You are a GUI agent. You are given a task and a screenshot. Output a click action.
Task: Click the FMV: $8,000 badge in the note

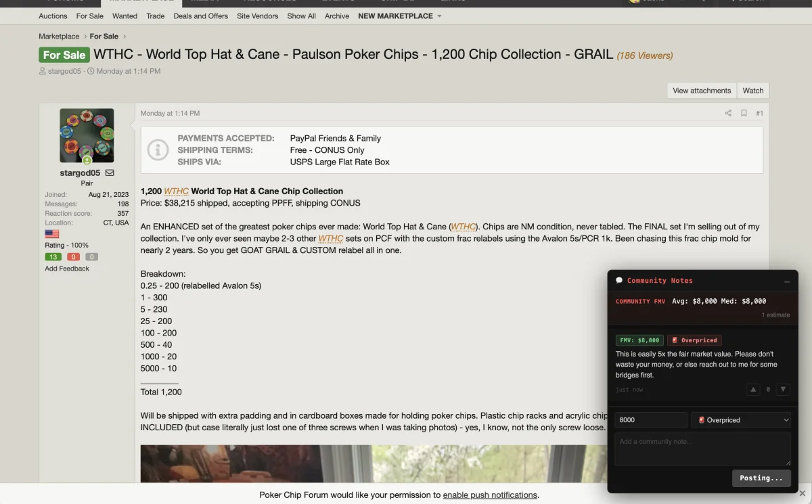click(639, 340)
